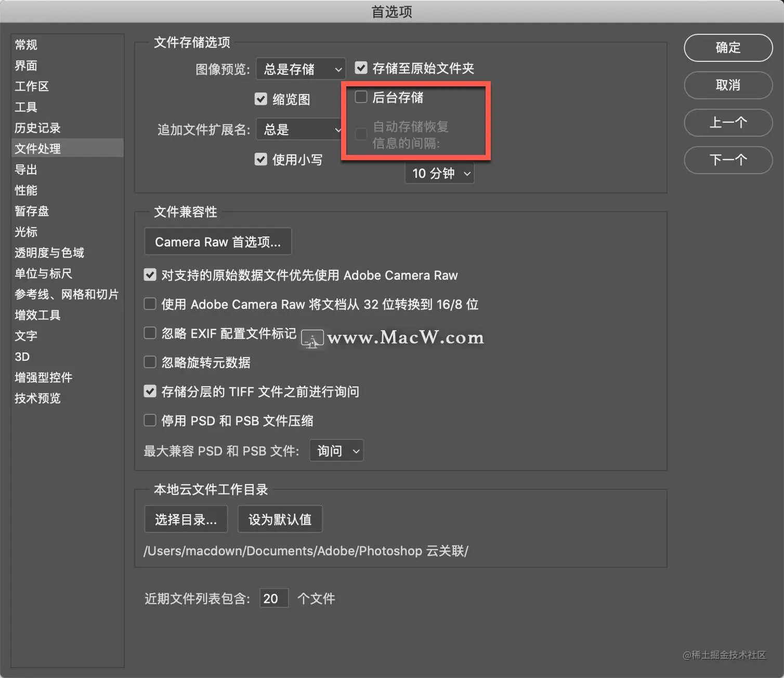The height and width of the screenshot is (678, 784).
Task: Select the 文件处理 category
Action: 67,148
